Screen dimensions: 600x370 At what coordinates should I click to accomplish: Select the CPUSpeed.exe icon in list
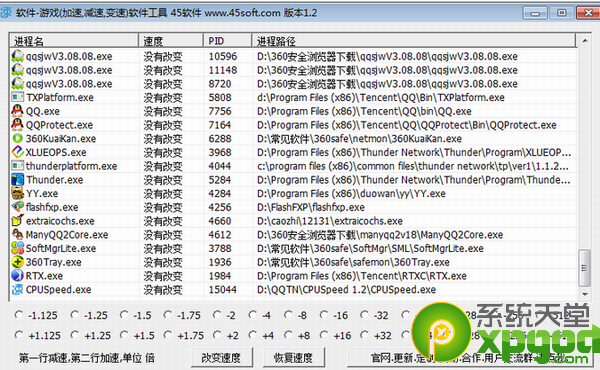(x=17, y=289)
